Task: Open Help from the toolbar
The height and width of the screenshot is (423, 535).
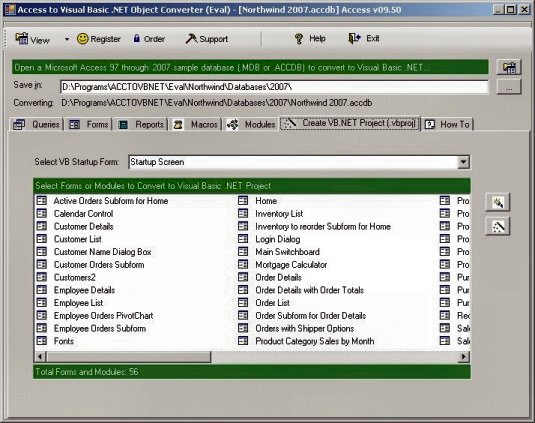Action: [310, 39]
